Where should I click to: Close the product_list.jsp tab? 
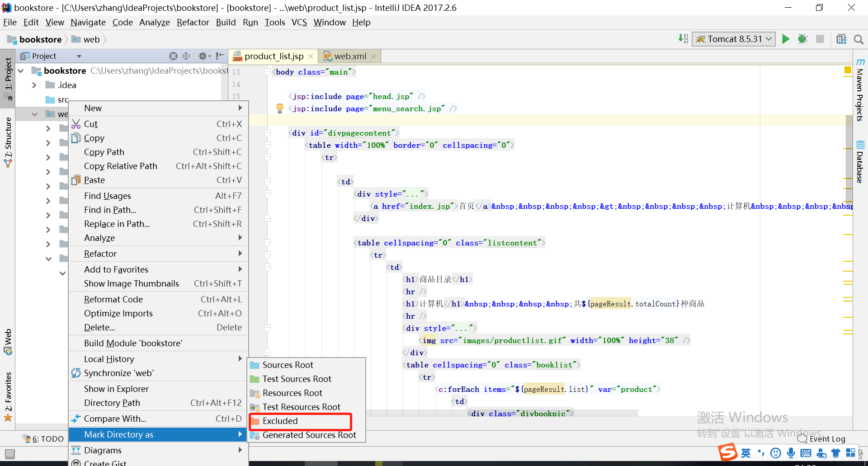[311, 56]
